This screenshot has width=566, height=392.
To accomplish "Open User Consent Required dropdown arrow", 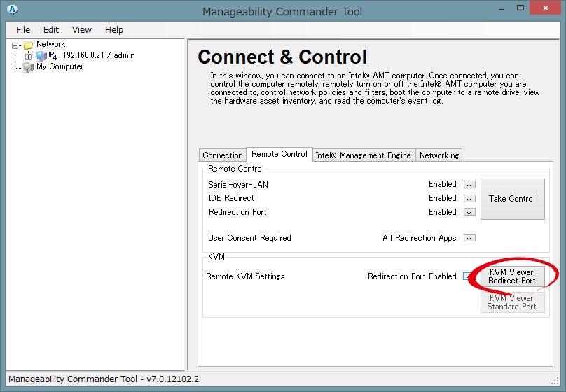I will tap(469, 238).
